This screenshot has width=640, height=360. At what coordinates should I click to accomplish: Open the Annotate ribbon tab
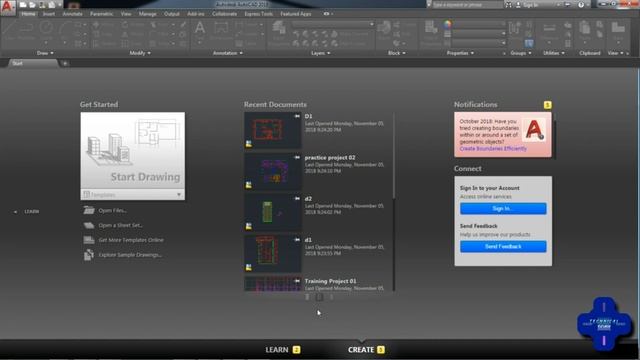pyautogui.click(x=72, y=14)
